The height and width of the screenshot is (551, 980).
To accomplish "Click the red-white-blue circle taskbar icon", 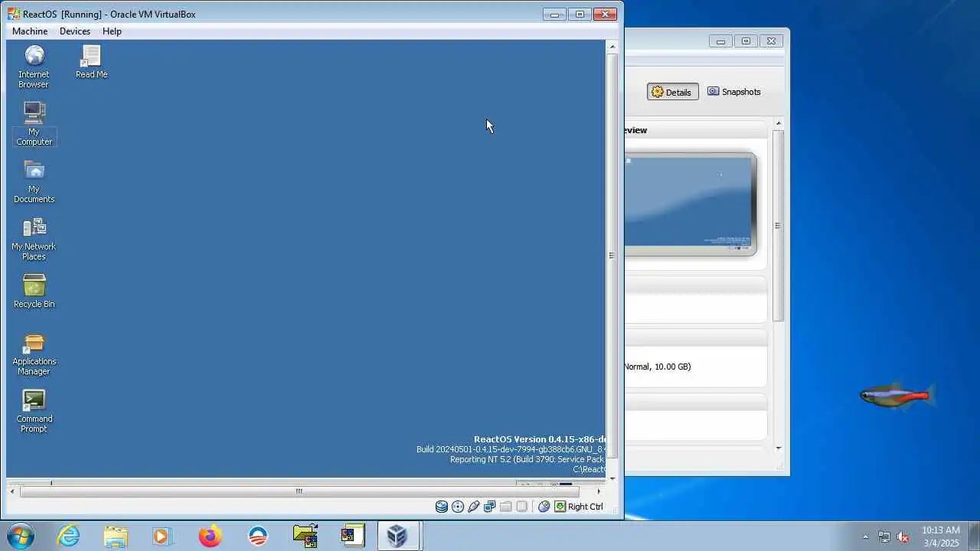I will click(258, 536).
